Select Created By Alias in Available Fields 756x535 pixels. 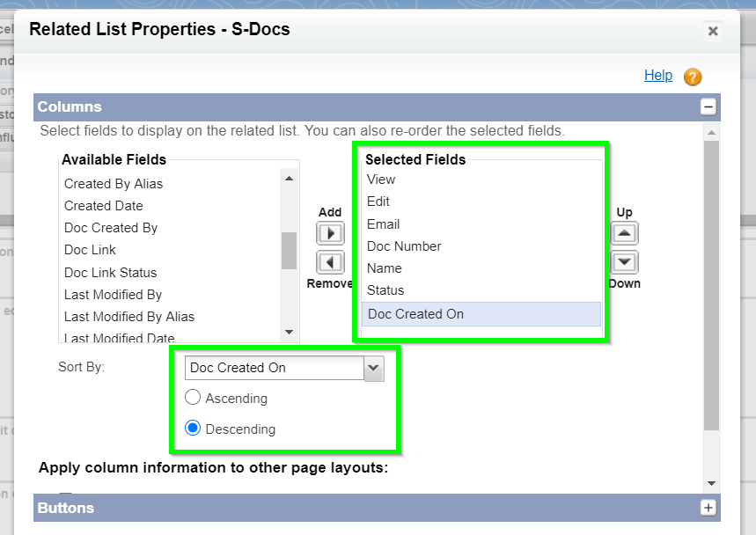click(171, 184)
